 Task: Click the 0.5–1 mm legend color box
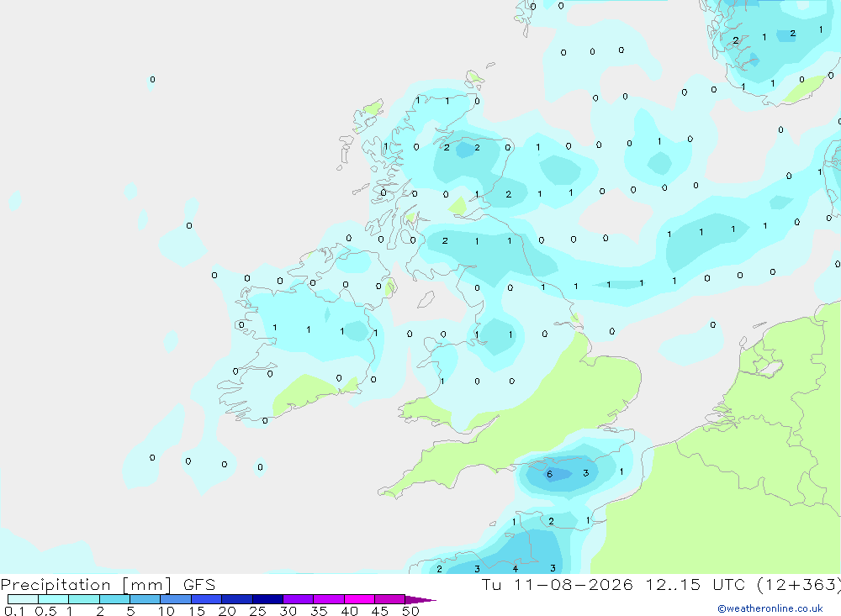pyautogui.click(x=54, y=599)
